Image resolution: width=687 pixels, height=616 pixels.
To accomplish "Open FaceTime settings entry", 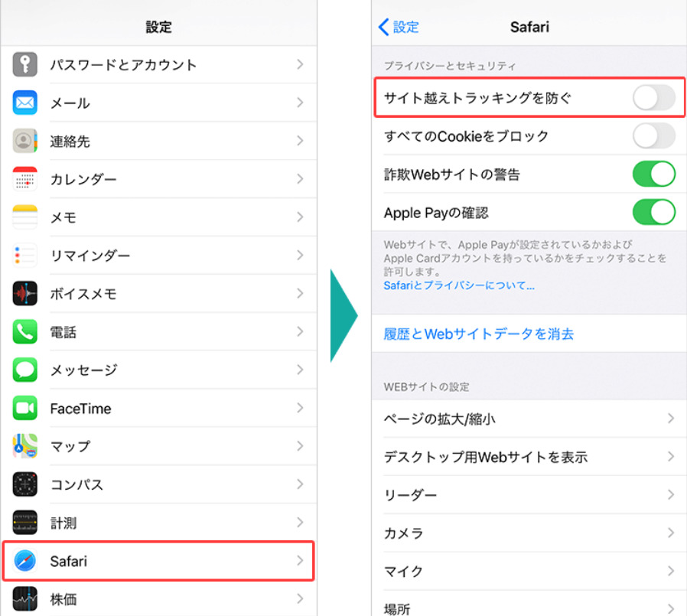I will (x=158, y=408).
